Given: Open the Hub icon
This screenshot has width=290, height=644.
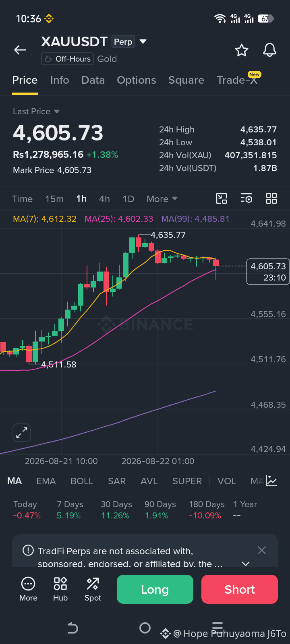Looking at the screenshot, I should click(60, 589).
